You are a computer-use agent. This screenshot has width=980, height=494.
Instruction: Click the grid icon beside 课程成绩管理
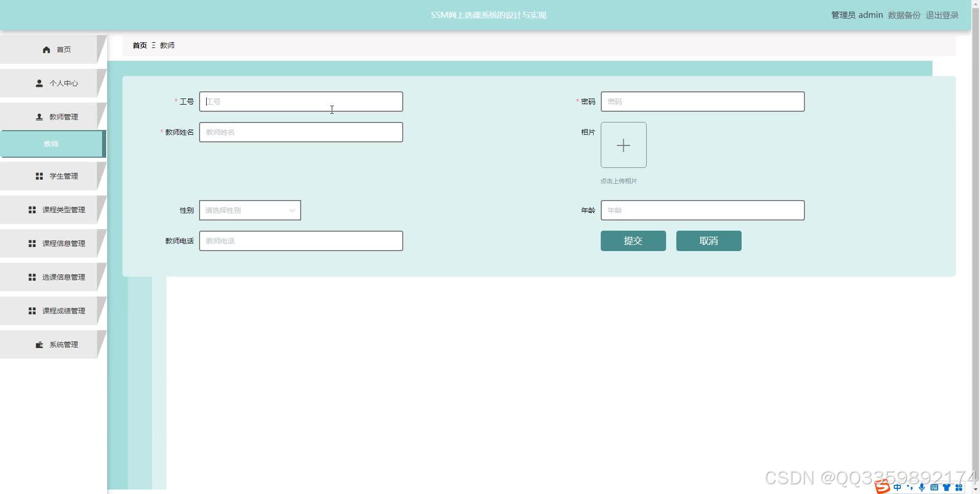coord(32,311)
